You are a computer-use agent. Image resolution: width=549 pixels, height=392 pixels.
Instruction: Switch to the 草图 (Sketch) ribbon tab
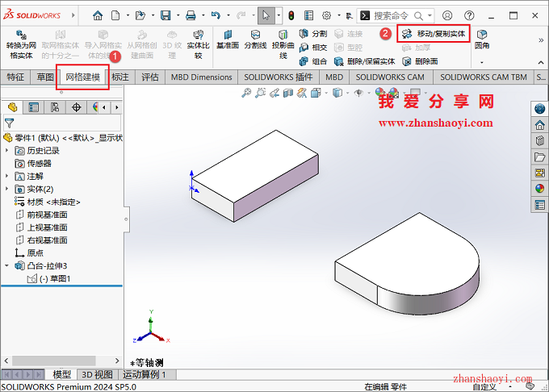(x=45, y=77)
